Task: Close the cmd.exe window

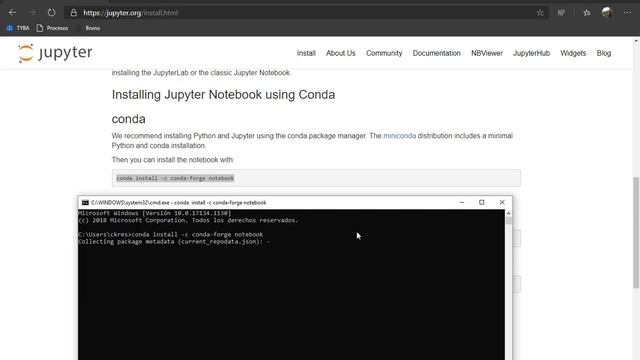Action: point(502,202)
